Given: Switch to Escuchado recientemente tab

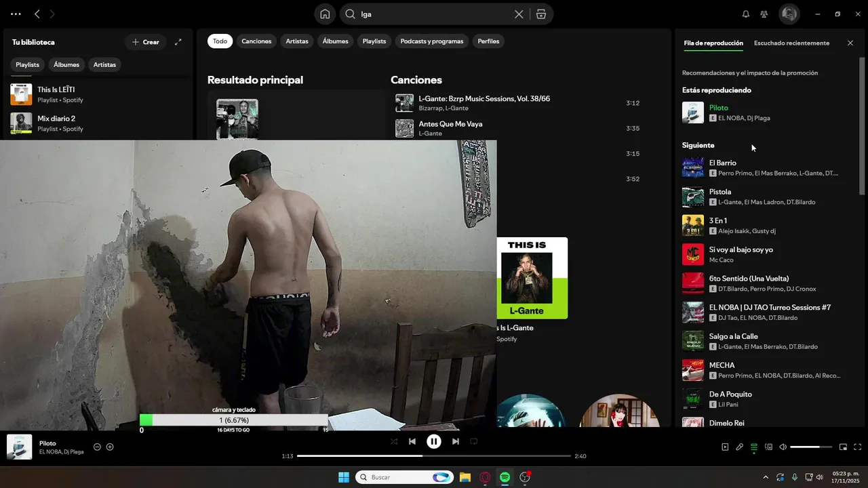Looking at the screenshot, I should (x=791, y=43).
